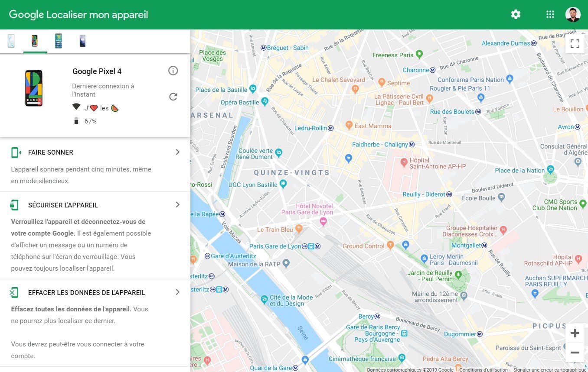588x372 pixels.
Task: Zoom in on the map
Action: 575,333
